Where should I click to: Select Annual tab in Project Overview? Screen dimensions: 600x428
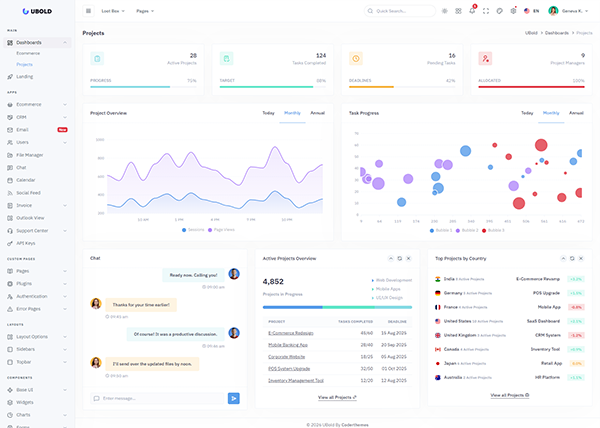(x=318, y=113)
